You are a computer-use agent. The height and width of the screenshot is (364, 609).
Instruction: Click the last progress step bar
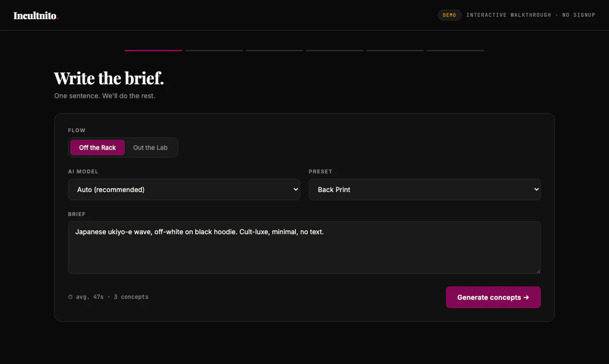click(x=456, y=50)
